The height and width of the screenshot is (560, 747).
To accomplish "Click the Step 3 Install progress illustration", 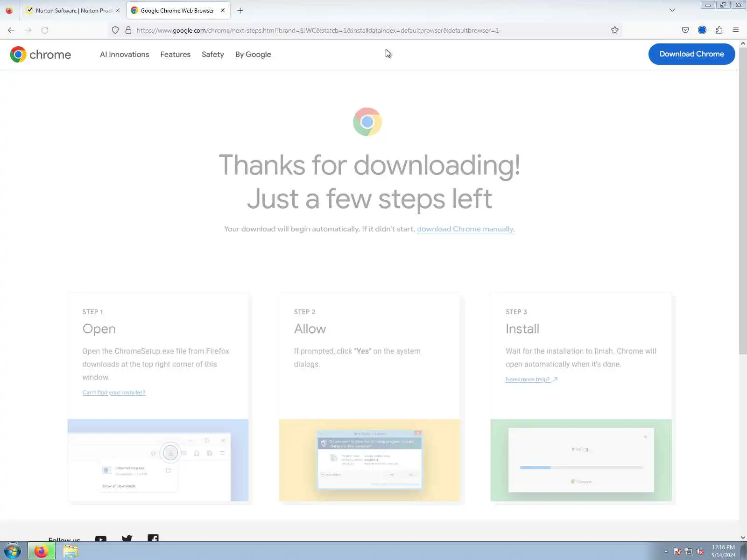I will (x=581, y=460).
